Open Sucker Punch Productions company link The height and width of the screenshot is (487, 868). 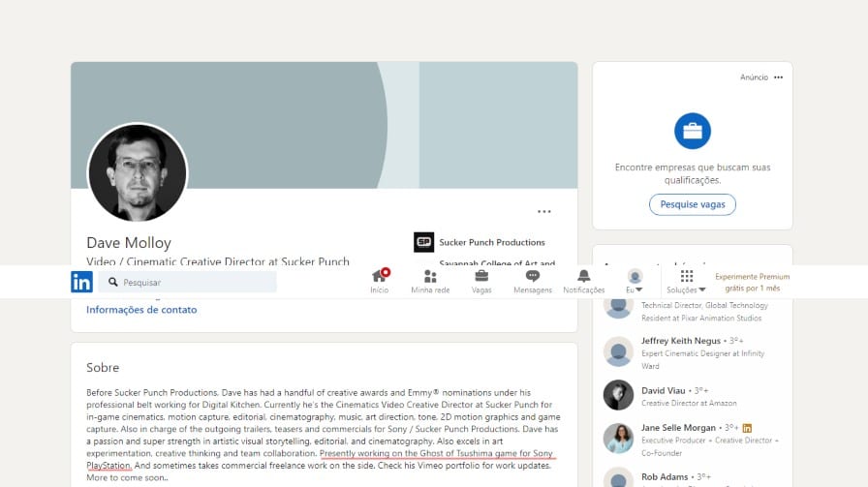click(492, 242)
